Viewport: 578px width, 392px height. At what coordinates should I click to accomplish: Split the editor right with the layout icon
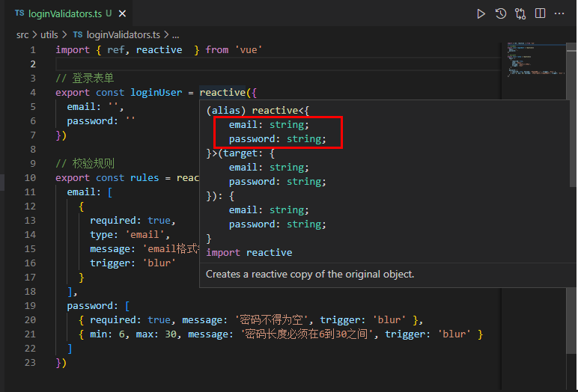pos(540,13)
